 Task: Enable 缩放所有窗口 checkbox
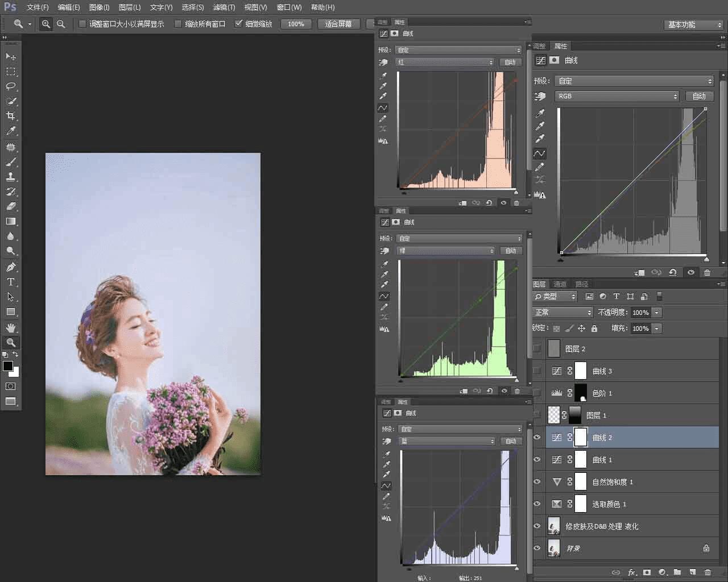[178, 24]
